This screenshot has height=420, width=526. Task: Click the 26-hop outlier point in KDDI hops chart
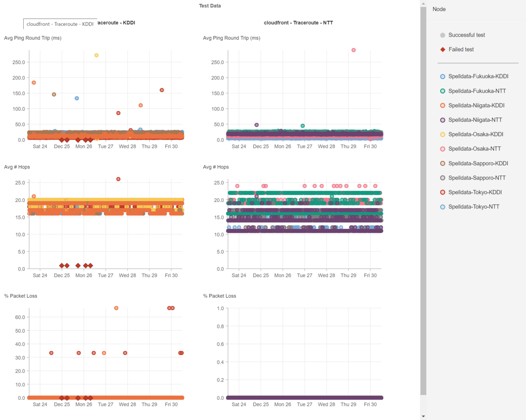[118, 179]
